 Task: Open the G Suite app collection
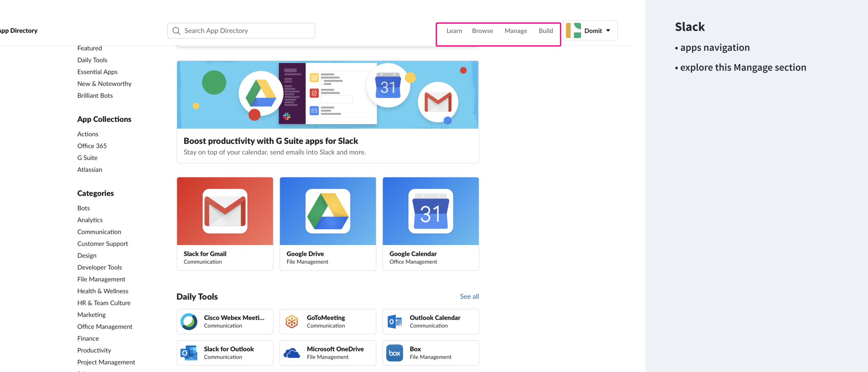pos(87,157)
